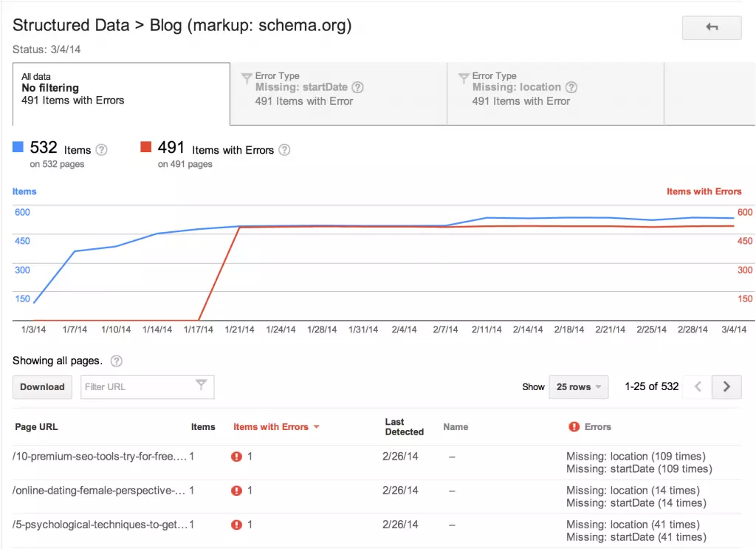
Task: Click 'on 491 pages' text
Action: point(185,164)
